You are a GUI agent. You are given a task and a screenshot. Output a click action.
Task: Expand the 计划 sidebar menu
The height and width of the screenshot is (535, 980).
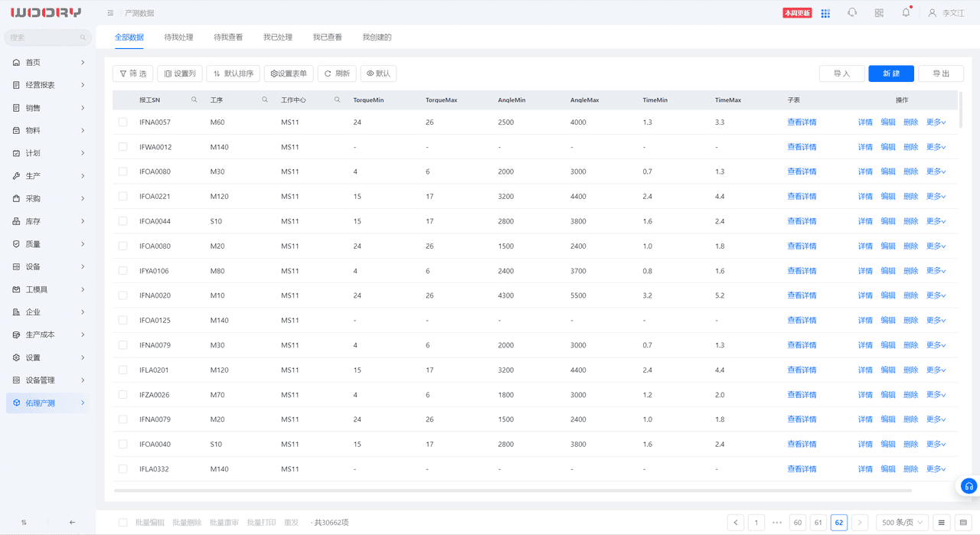[48, 153]
